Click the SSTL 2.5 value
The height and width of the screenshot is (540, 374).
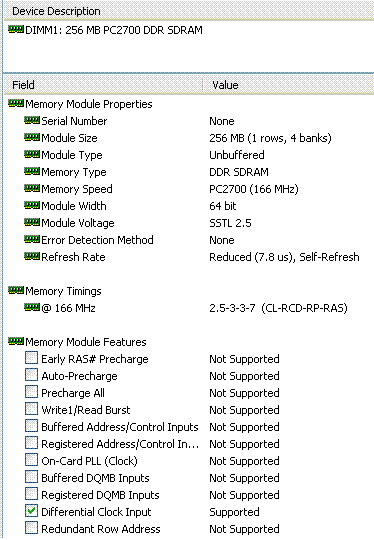230,223
